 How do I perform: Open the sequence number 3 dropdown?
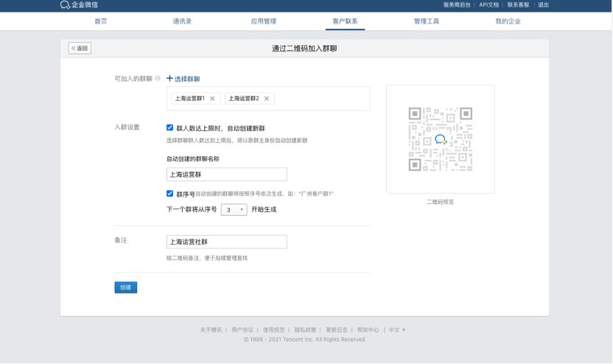pos(234,209)
